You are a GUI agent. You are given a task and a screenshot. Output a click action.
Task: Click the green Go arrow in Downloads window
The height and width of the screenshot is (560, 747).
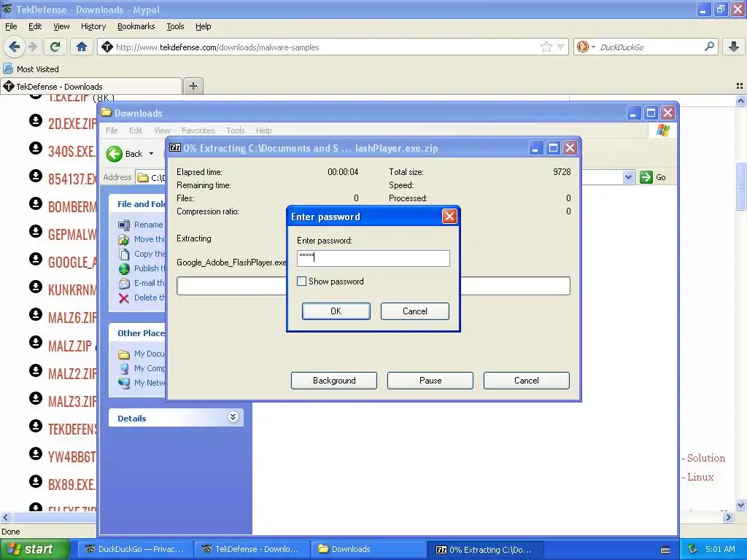tap(646, 177)
